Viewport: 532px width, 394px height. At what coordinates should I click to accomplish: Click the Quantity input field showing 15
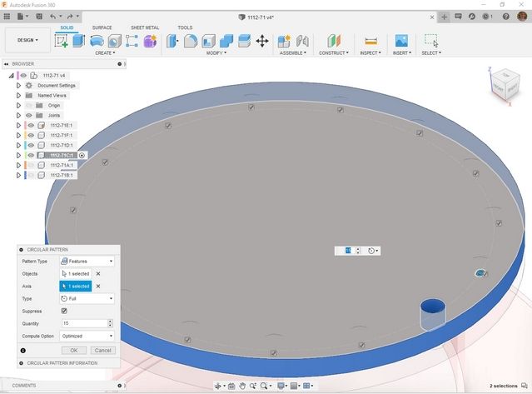pyautogui.click(x=84, y=323)
